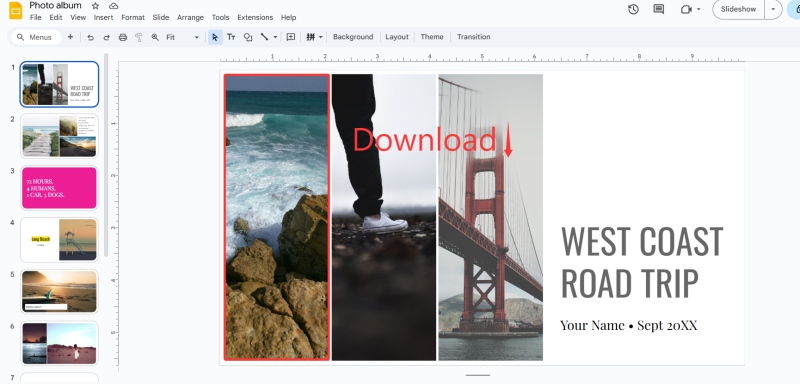Viewport: 800px width, 384px height.
Task: Open the View menu
Action: click(78, 17)
